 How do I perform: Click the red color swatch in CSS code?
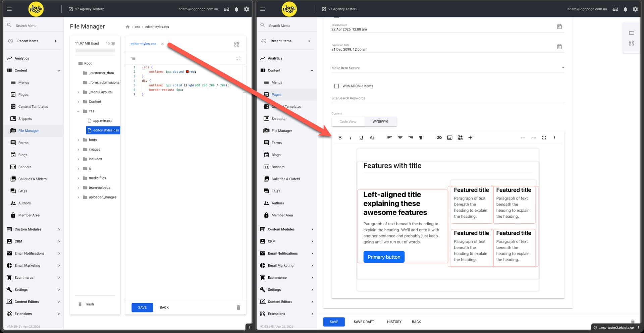click(187, 71)
